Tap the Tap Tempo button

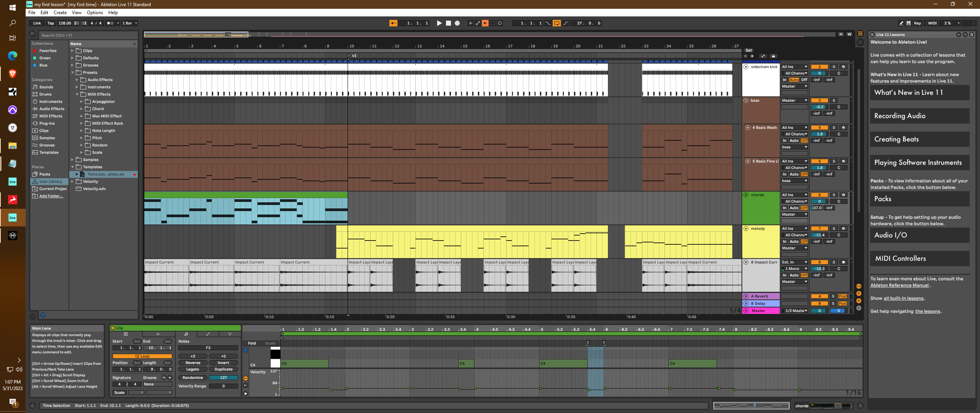click(x=51, y=23)
